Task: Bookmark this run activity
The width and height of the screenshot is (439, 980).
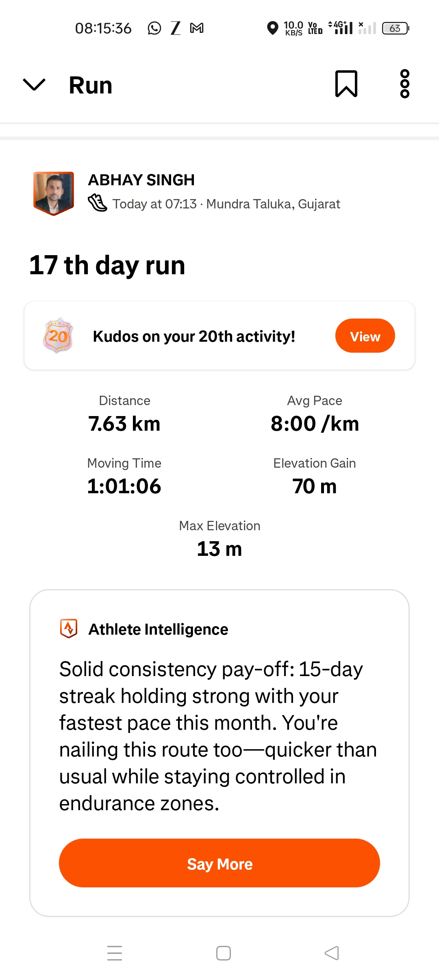Action: point(346,84)
